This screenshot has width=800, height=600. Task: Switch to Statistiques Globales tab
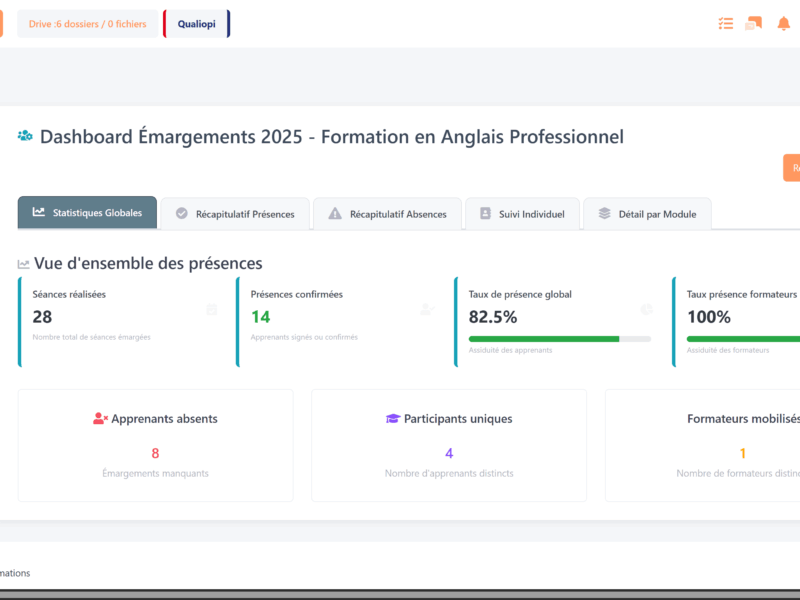click(88, 213)
